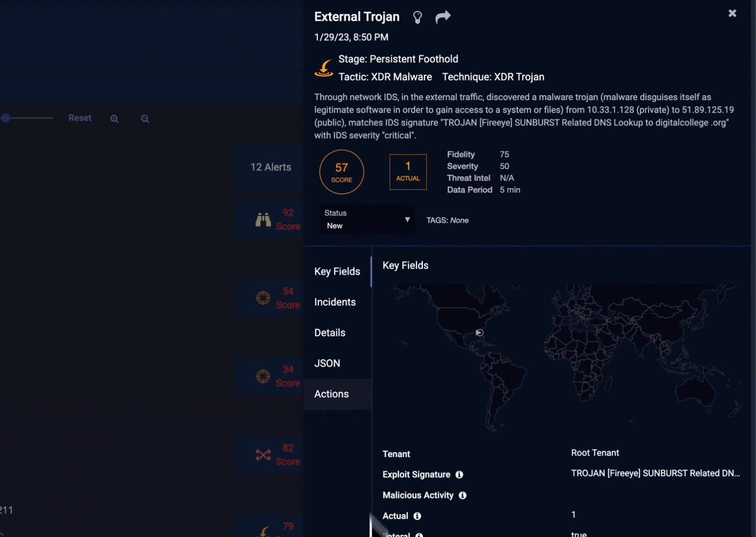The width and height of the screenshot is (756, 537).
Task: Click the Threat Intel N/A value
Action: tap(507, 178)
